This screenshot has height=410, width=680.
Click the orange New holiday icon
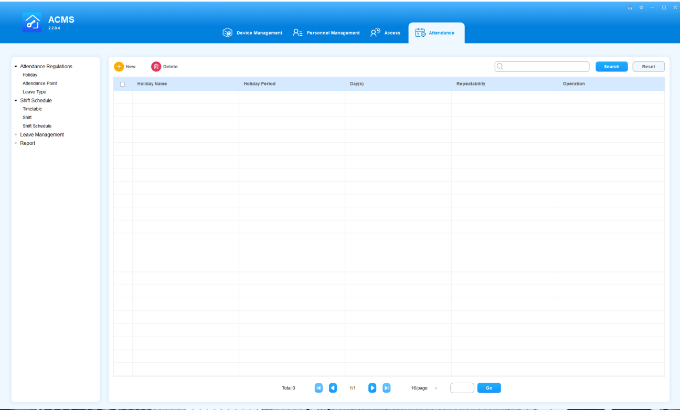[119, 66]
